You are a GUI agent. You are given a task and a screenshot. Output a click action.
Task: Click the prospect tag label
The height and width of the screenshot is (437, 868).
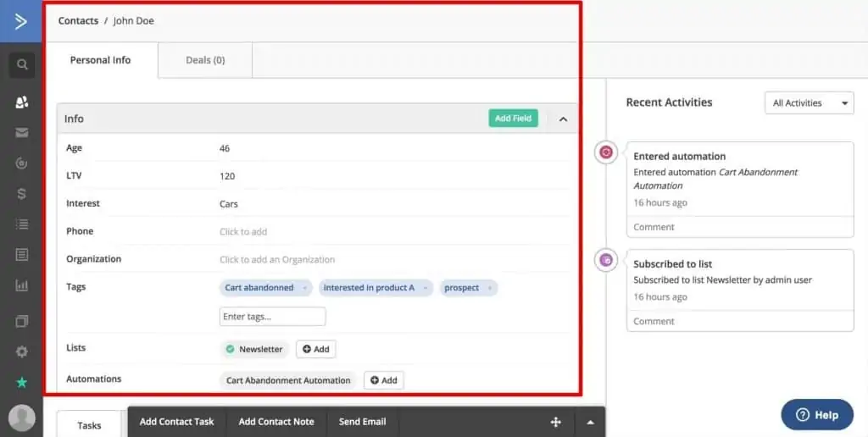pyautogui.click(x=462, y=288)
